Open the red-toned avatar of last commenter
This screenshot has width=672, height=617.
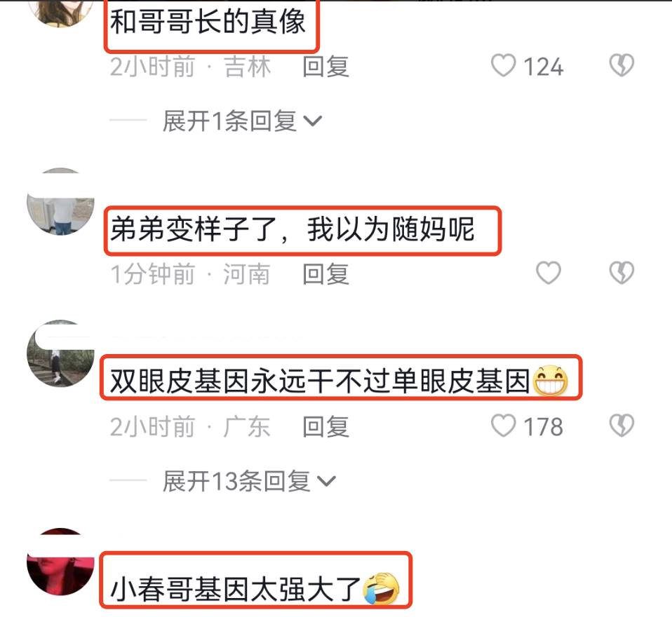coord(60,562)
